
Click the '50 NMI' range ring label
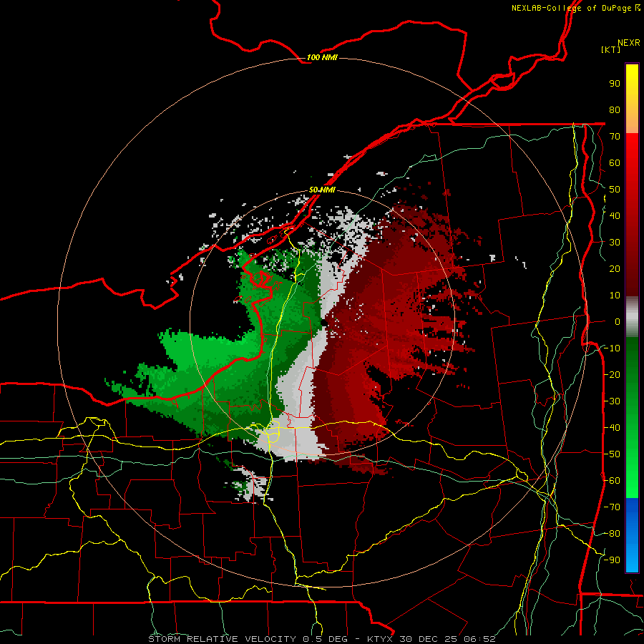pyautogui.click(x=322, y=190)
